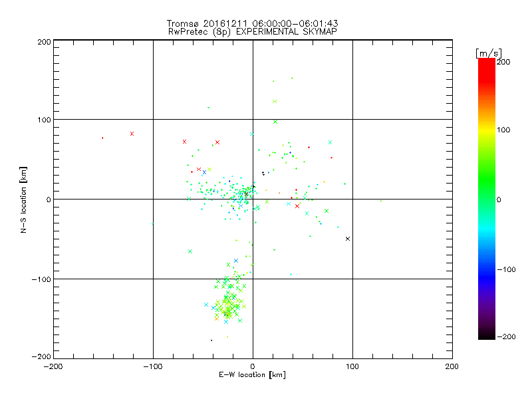Click the colorbar tick label '-100'
The image size is (532, 399).
click(507, 270)
